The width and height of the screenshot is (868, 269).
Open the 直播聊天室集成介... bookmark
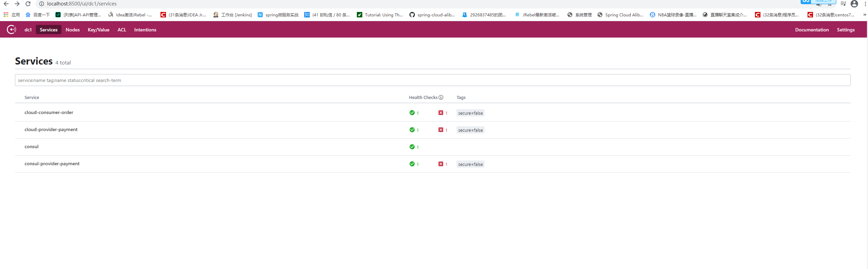725,15
